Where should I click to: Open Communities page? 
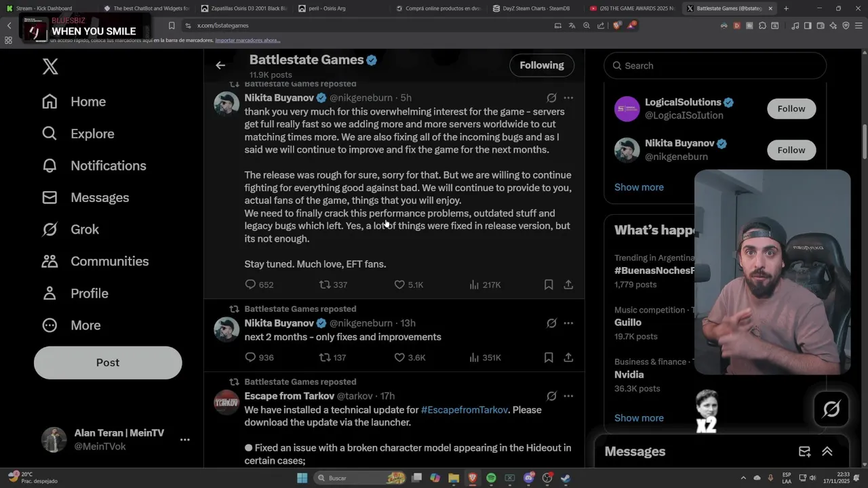pyautogui.click(x=95, y=261)
